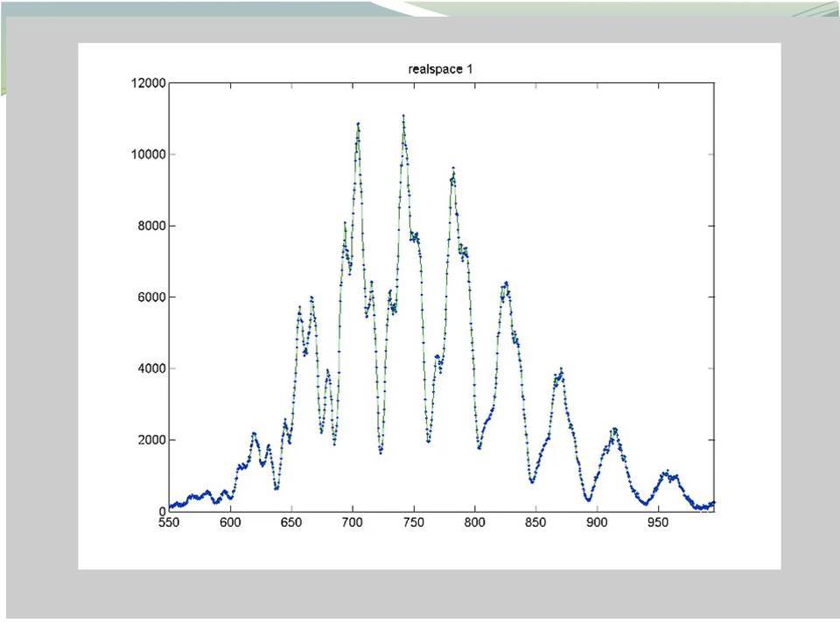Select the curve peak near x=782
Image resolution: width=840 pixels, height=630 pixels.
coord(453,168)
